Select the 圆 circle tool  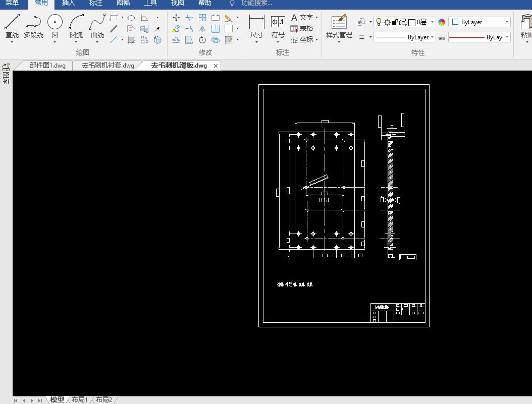(x=55, y=26)
